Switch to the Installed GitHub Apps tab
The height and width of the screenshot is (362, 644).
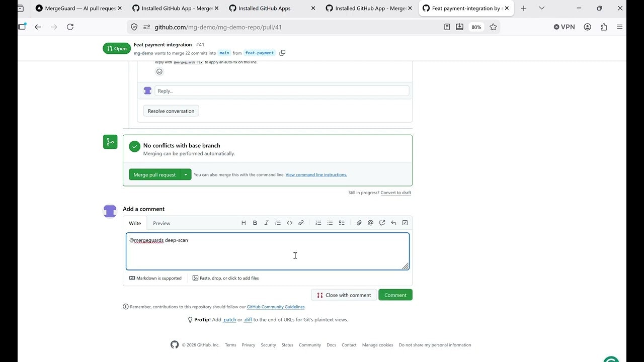click(x=272, y=8)
